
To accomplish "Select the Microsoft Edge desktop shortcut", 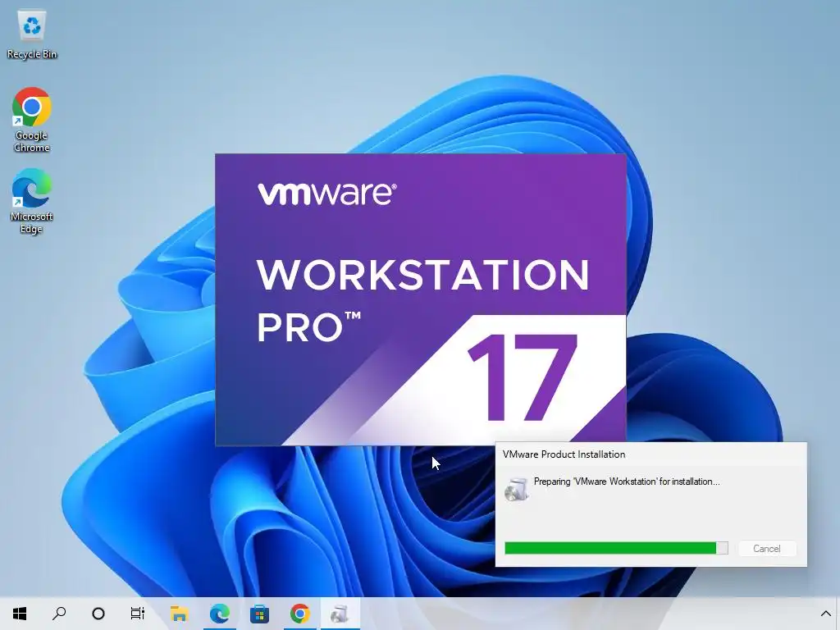I will pos(32,201).
